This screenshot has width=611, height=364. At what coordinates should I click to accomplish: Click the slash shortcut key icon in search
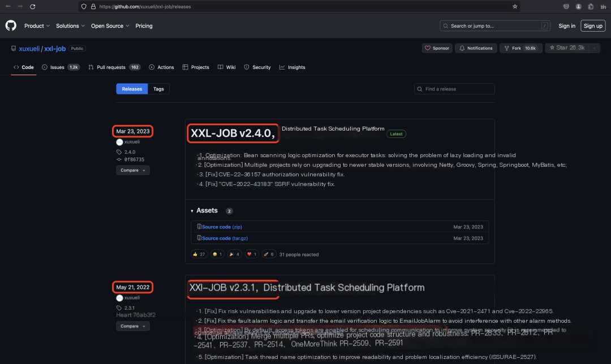544,25
